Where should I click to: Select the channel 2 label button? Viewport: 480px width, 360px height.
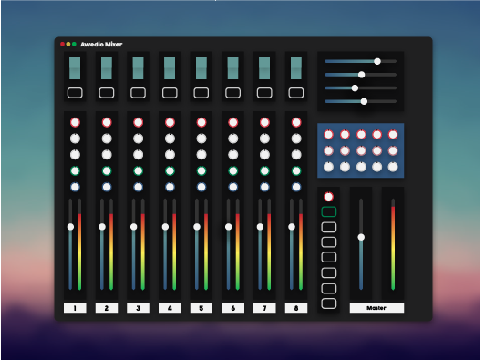[x=107, y=308]
